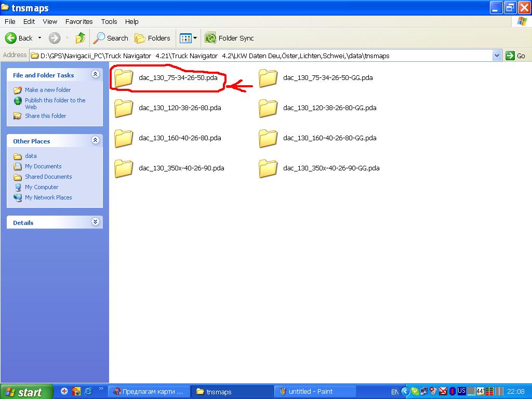
Task: Select folder icon dac_130_75-34-26-50-GG.pda
Action: [268, 78]
